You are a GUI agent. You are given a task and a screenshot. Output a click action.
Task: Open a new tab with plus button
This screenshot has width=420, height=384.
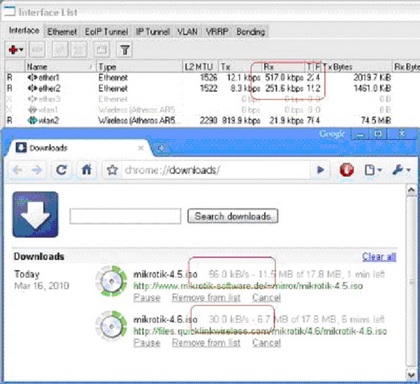tap(161, 148)
